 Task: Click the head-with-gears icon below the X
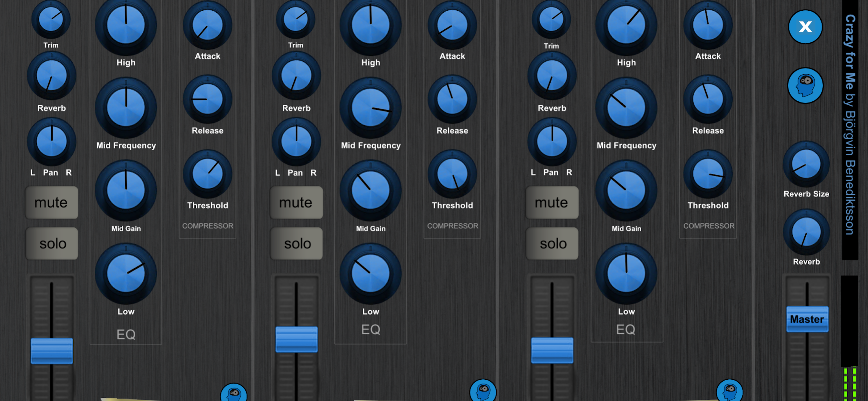(x=805, y=85)
